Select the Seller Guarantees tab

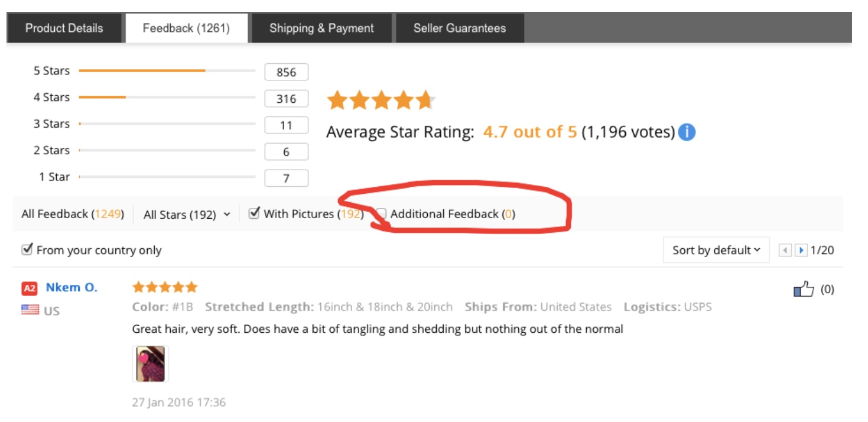point(459,28)
